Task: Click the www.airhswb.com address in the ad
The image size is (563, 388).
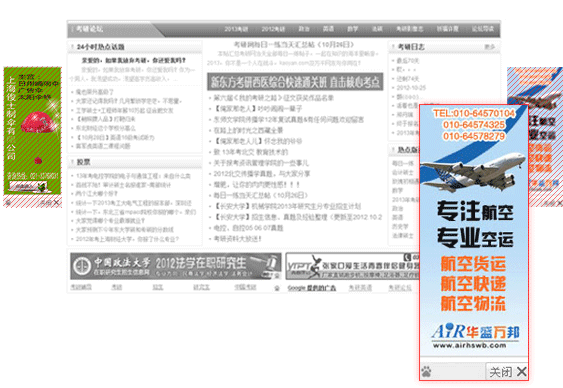Action: point(470,345)
